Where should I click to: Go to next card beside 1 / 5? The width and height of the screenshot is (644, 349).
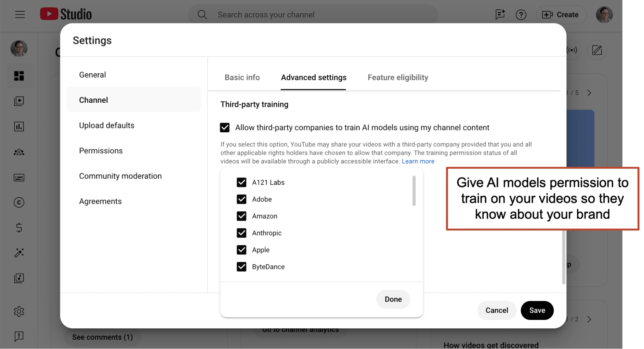point(589,93)
